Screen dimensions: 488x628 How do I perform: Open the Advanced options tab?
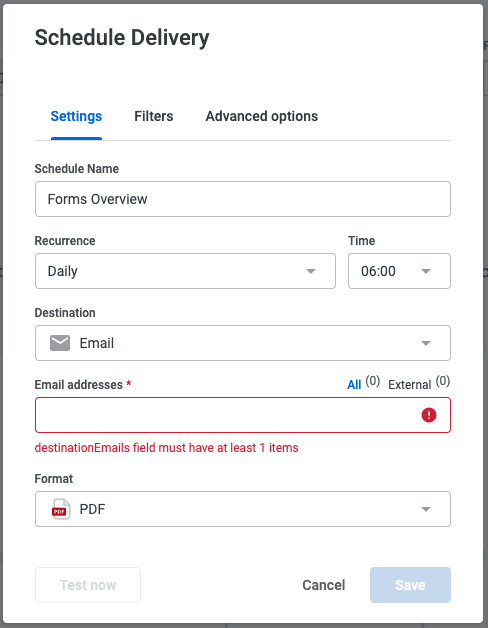tap(262, 116)
